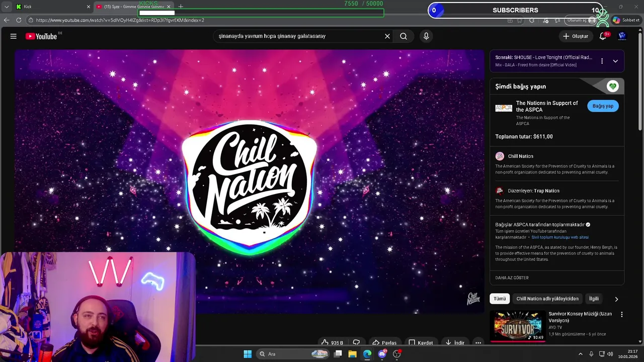Show more filter chips with right arrow
Screen dimensions: 644x362
(x=616, y=299)
